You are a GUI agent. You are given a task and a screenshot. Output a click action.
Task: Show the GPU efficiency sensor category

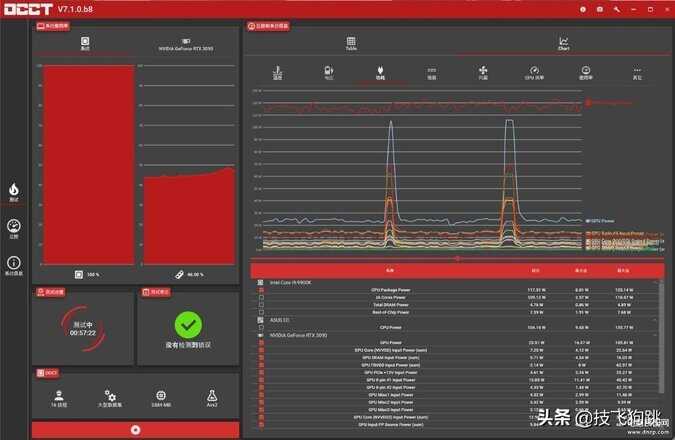534,72
